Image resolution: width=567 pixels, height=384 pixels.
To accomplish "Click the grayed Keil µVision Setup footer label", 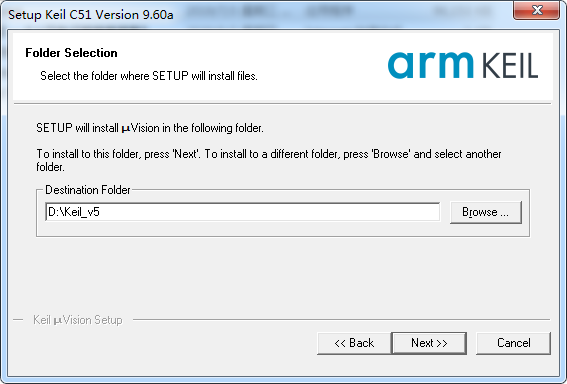I will (x=78, y=320).
